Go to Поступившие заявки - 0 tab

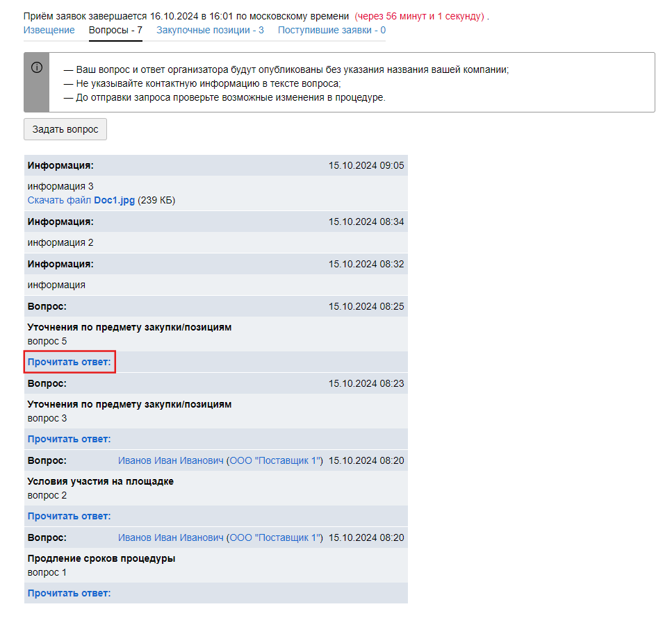tap(331, 30)
